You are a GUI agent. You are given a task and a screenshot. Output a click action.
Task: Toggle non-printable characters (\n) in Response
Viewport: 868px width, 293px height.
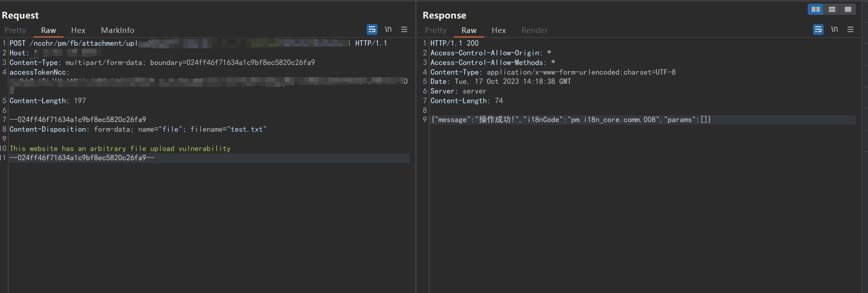(835, 29)
